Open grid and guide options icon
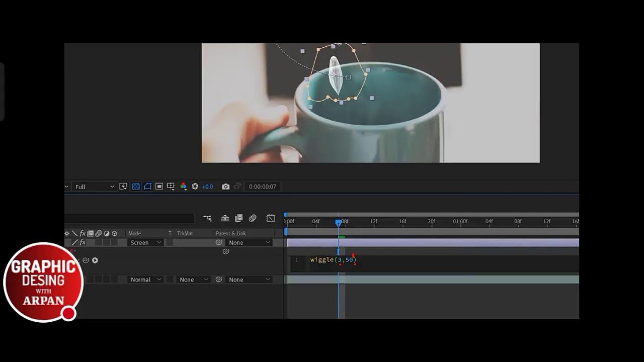The image size is (644, 362). click(171, 187)
